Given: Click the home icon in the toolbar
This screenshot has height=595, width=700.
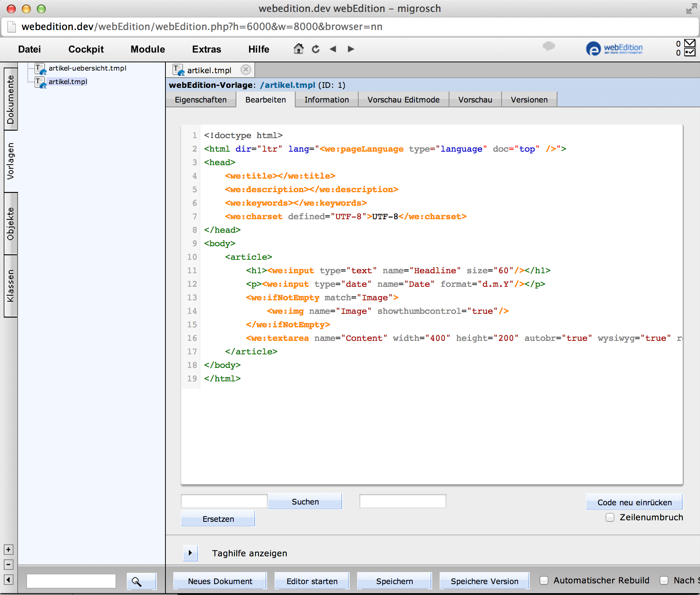Looking at the screenshot, I should pos(298,49).
